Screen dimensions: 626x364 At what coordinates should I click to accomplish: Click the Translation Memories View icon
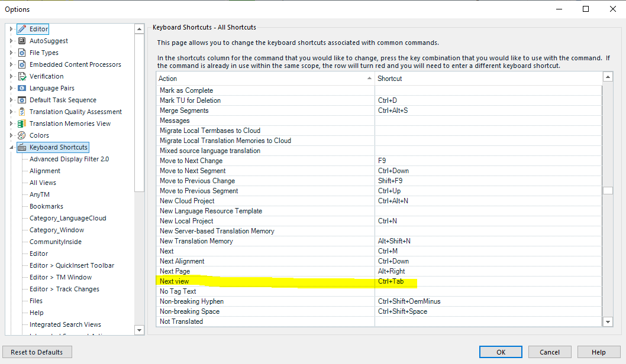[22, 123]
